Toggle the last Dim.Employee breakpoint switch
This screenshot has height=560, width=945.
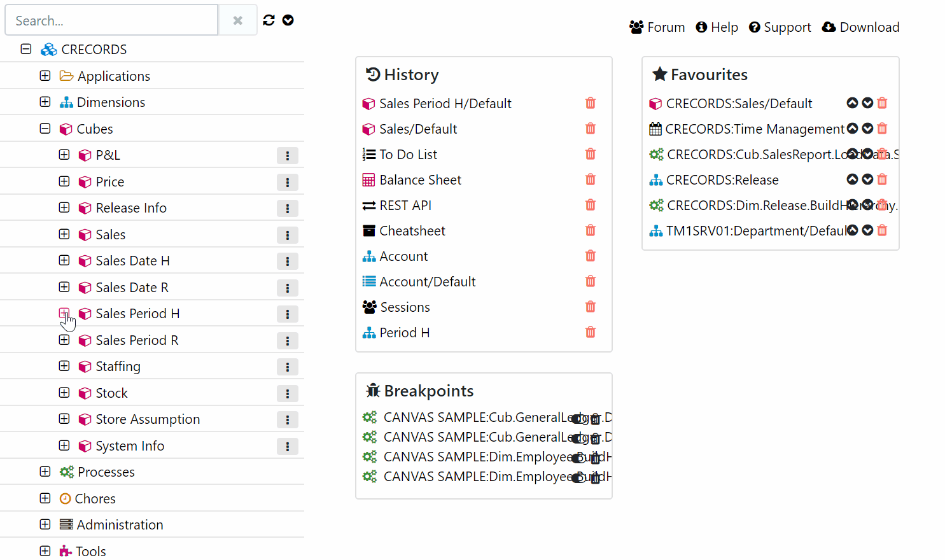click(578, 478)
